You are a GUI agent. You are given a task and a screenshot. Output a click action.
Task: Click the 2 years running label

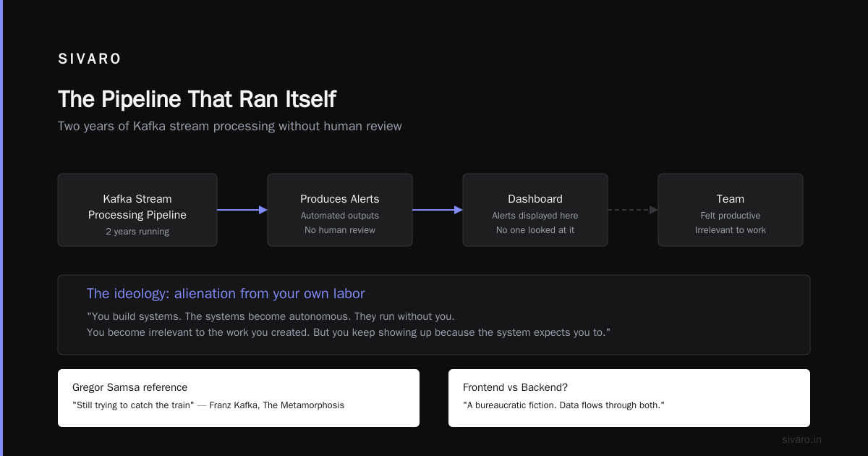(137, 232)
